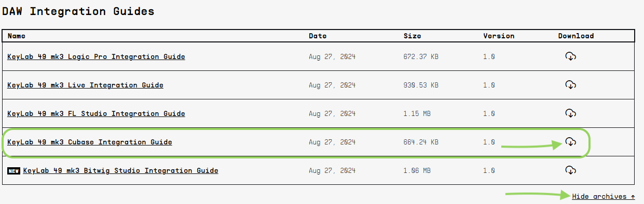Open KeyLab 49 mk3 Live guide link
The height and width of the screenshot is (204, 644).
85,85
